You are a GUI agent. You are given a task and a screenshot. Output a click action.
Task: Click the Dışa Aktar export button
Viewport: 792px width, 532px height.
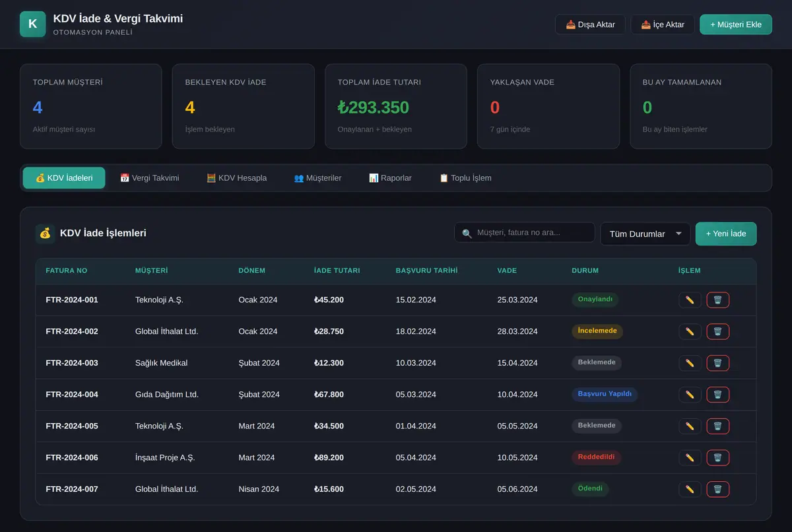[591, 24]
